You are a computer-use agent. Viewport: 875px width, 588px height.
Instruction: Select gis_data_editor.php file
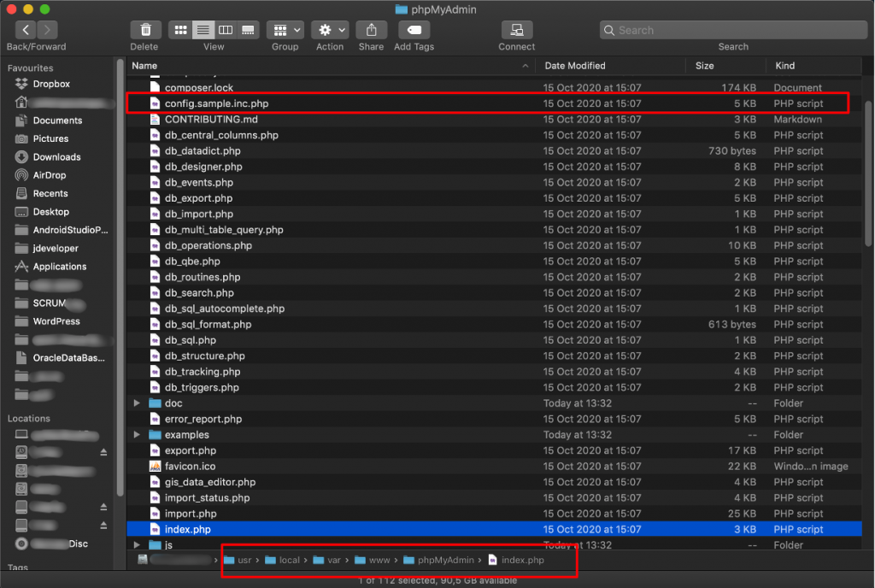[495, 482]
